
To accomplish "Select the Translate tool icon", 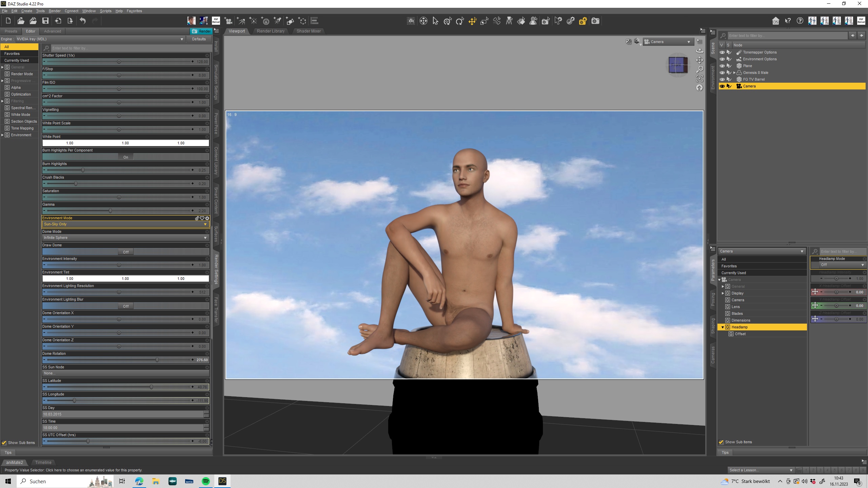I will [x=472, y=21].
